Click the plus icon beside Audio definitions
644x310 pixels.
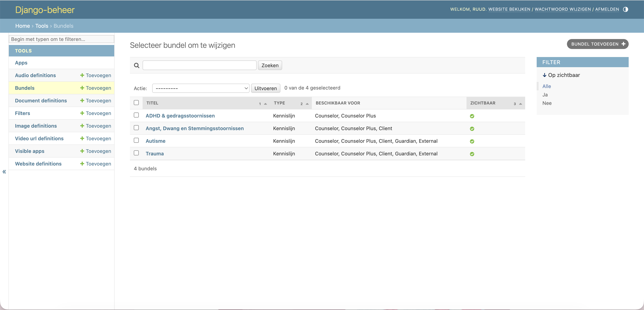[82, 75]
